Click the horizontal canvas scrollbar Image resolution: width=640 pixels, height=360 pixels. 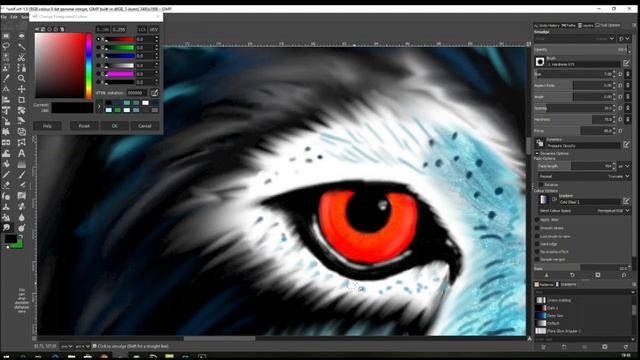pos(219,338)
